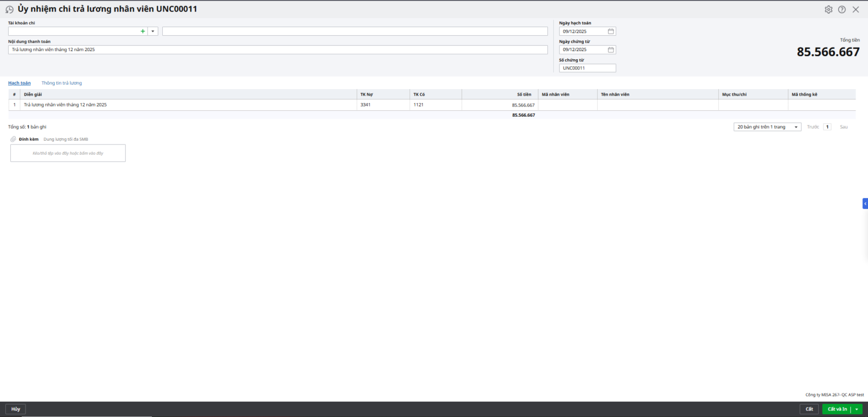Switch to Thông tin trả lương tab
This screenshot has height=417, width=868.
62,83
